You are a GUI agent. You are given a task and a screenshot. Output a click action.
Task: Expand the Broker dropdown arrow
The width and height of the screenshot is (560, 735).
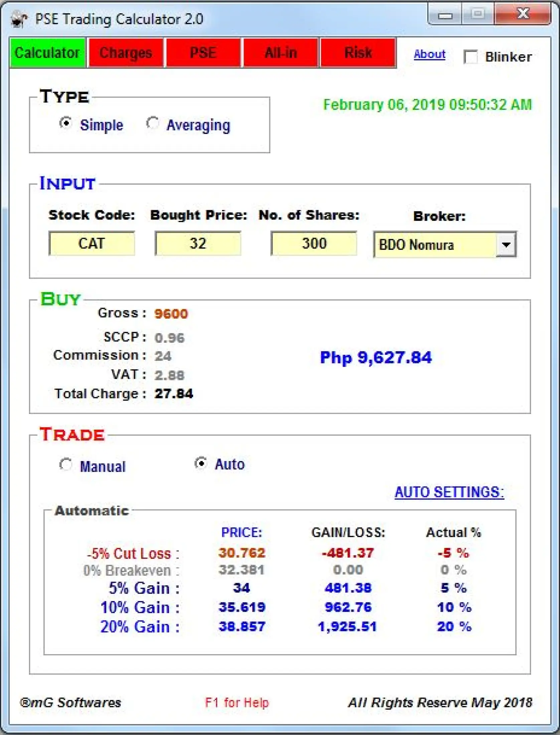point(506,245)
